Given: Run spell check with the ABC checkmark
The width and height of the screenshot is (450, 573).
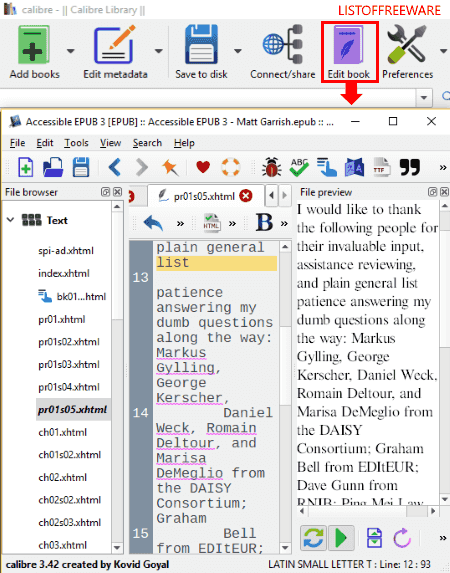Looking at the screenshot, I should coord(299,168).
